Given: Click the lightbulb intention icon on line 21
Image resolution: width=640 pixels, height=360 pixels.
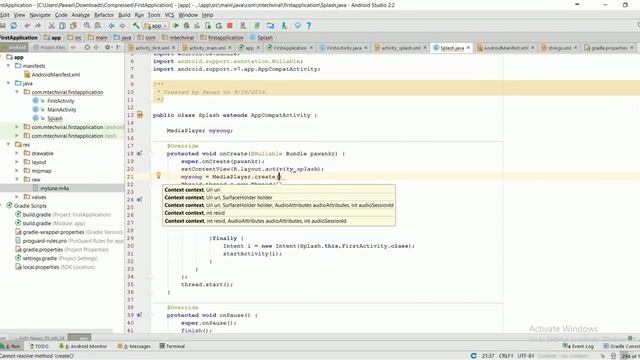Looking at the screenshot, I should (x=158, y=176).
